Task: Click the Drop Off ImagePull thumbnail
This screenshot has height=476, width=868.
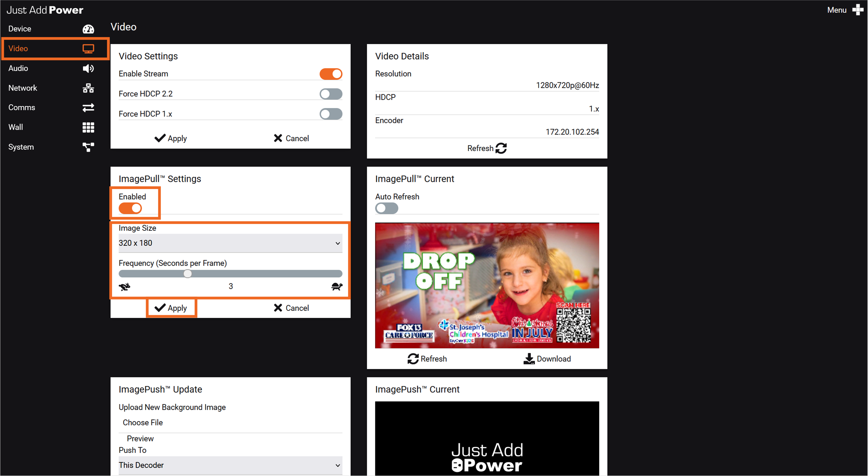Action: point(487,285)
